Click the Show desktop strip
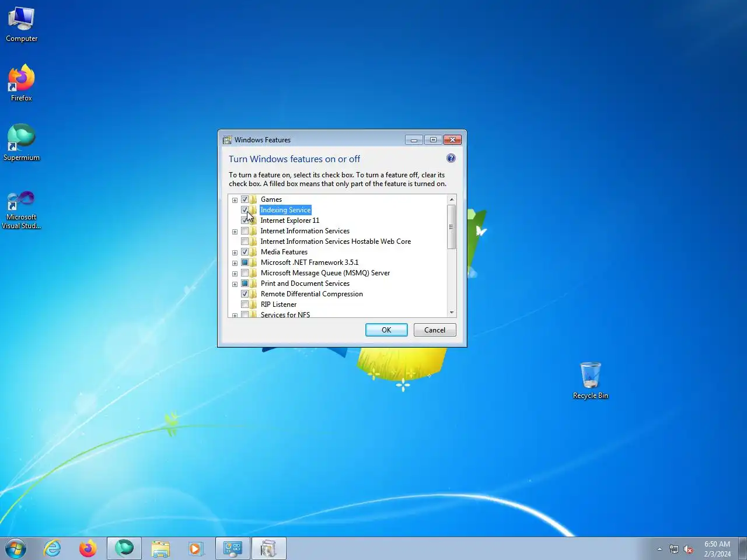The width and height of the screenshot is (747, 560). tap(743, 548)
